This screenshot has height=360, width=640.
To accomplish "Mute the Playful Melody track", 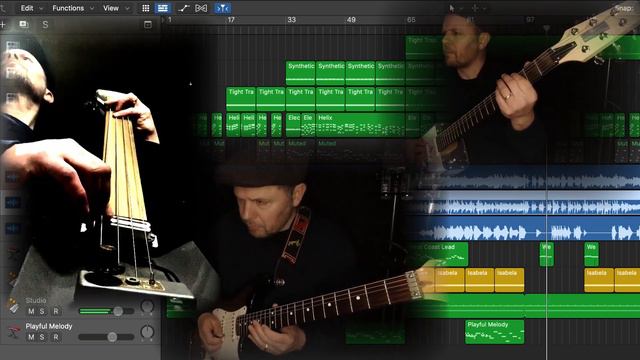I will click(31, 337).
